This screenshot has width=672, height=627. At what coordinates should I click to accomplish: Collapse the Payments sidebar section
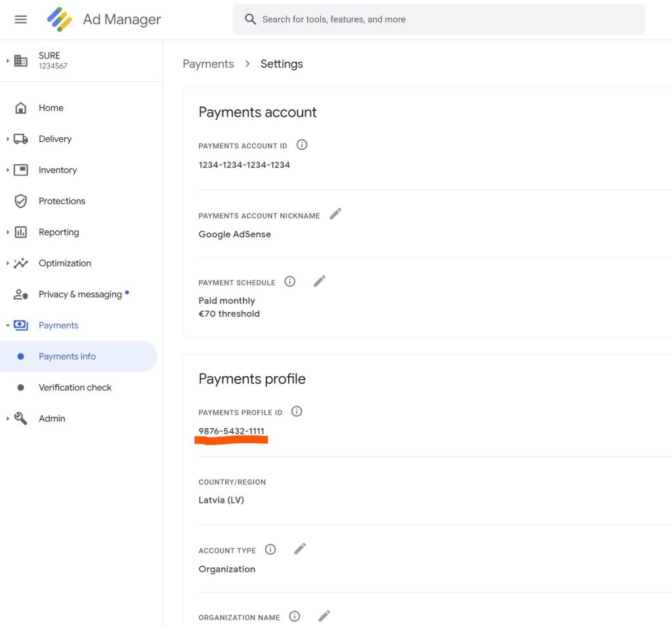(8, 326)
